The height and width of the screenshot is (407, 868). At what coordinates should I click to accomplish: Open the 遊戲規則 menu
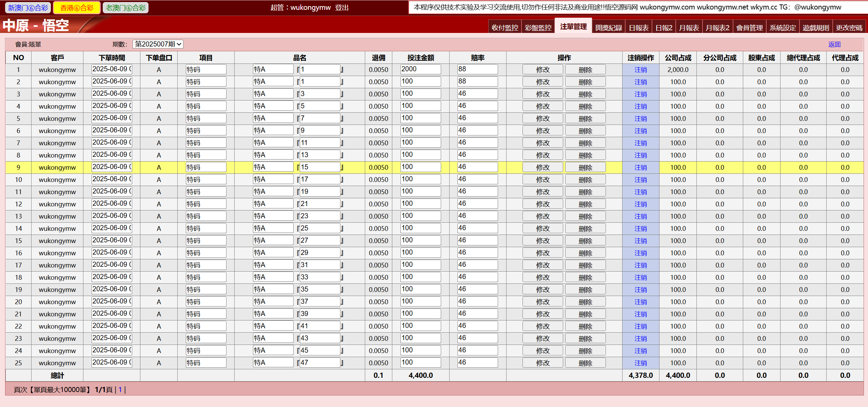pos(816,27)
